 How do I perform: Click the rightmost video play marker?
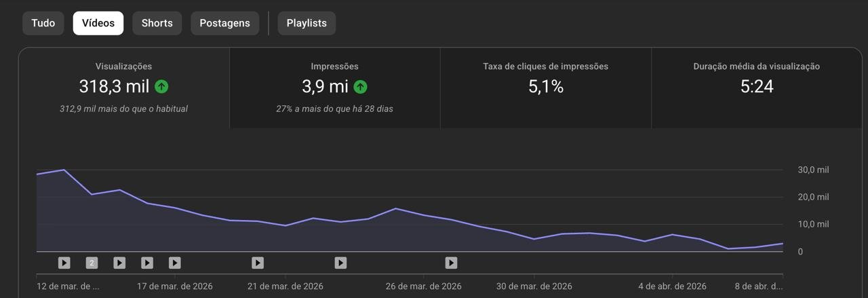coord(451,263)
